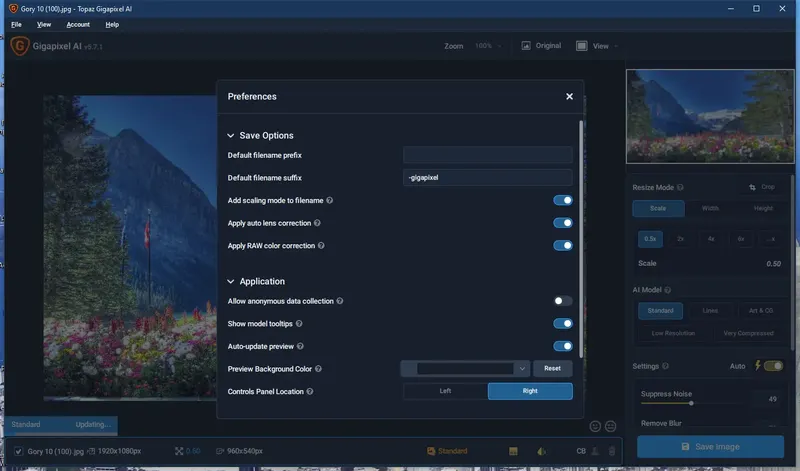Click the AI Model help icon

pos(668,290)
